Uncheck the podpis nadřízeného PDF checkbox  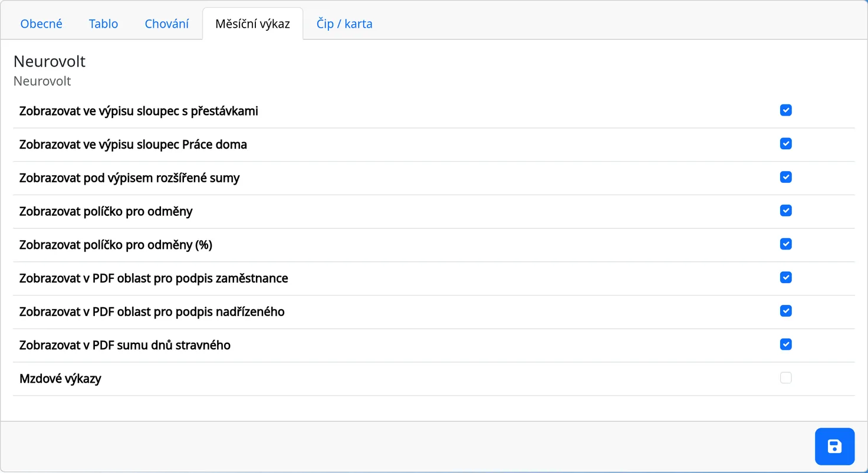coord(785,311)
